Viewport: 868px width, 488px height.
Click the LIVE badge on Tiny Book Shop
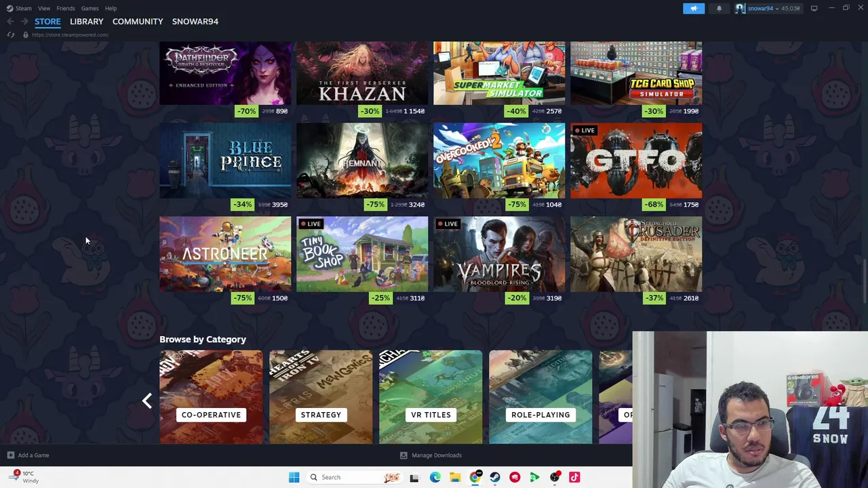(x=311, y=224)
